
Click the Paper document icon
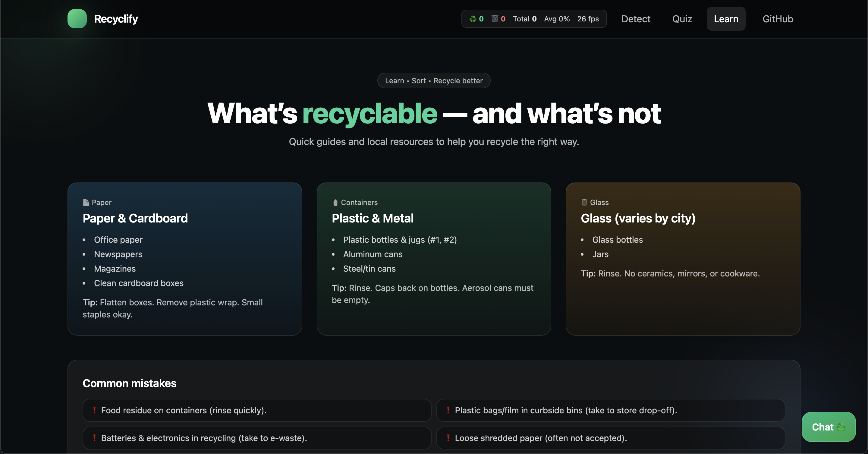point(86,202)
